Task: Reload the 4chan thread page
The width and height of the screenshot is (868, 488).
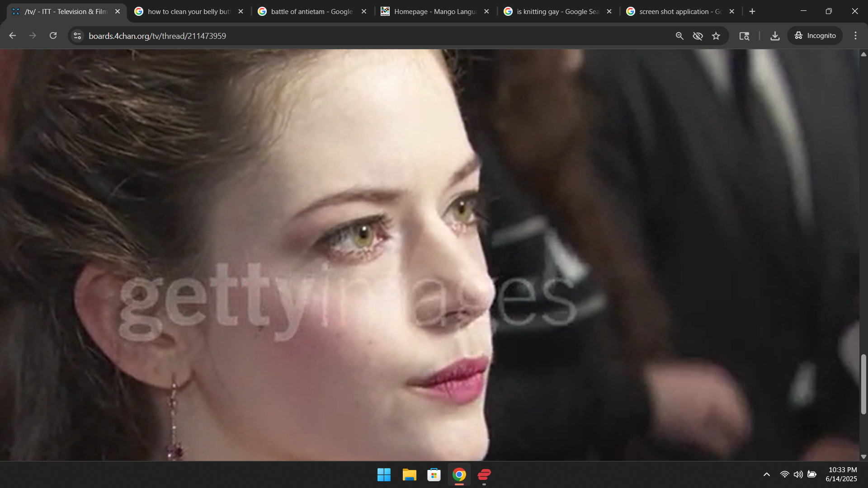Action: (53, 36)
